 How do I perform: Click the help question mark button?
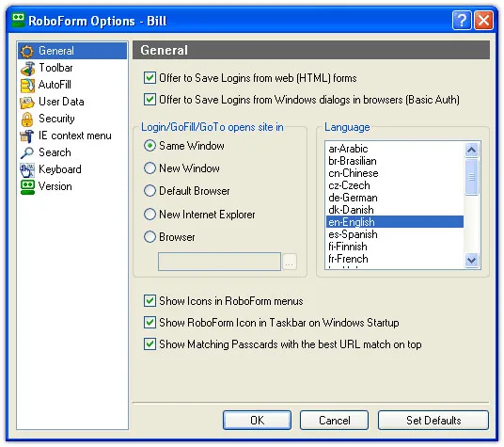(462, 21)
